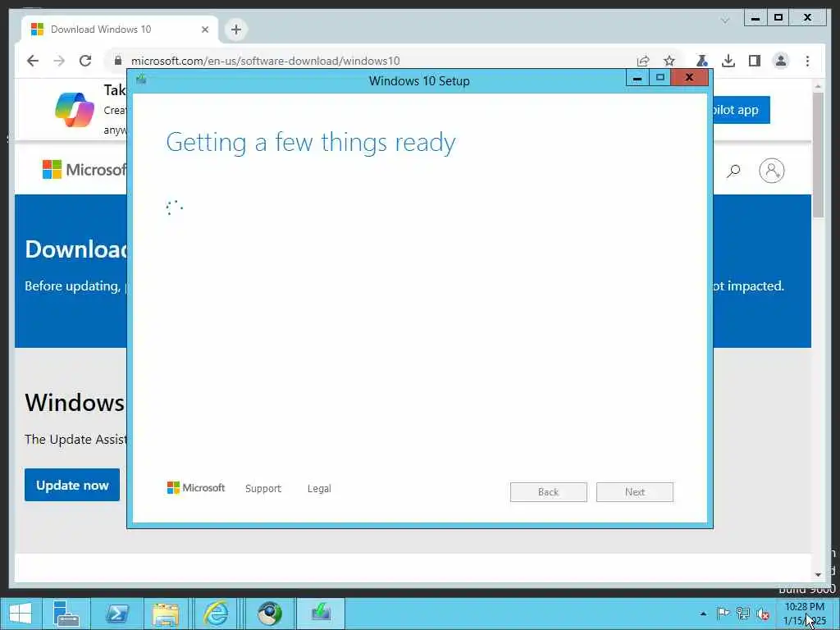Open Legal link in Setup window

(319, 489)
